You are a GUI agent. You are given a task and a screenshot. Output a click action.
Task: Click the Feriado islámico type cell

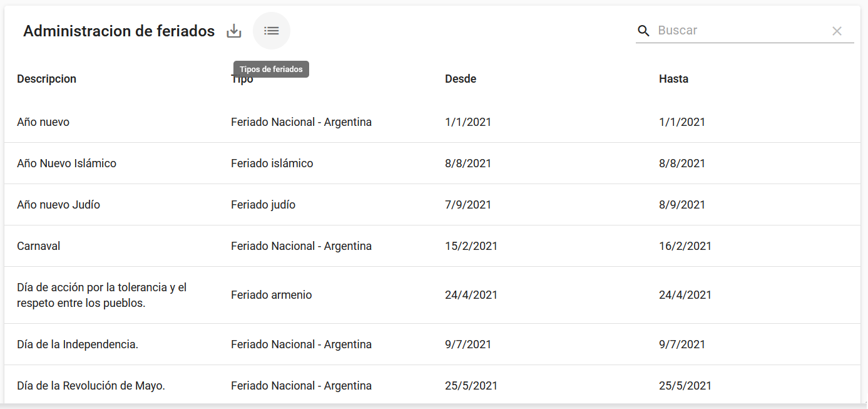tap(272, 163)
